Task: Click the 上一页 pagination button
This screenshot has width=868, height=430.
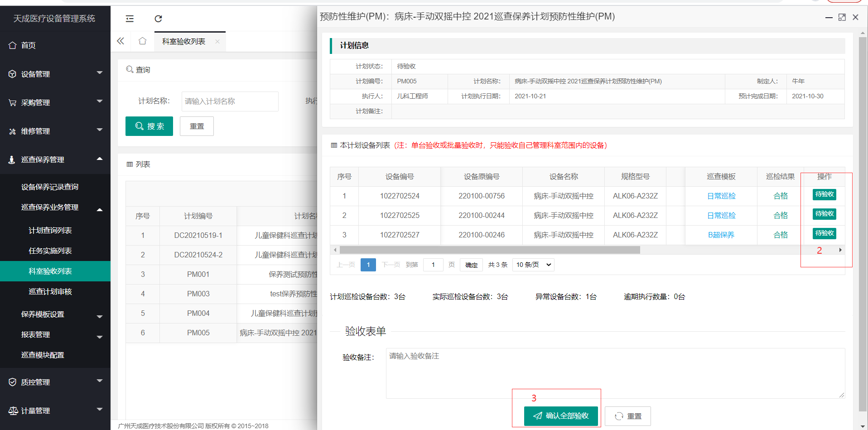Action: 346,265
